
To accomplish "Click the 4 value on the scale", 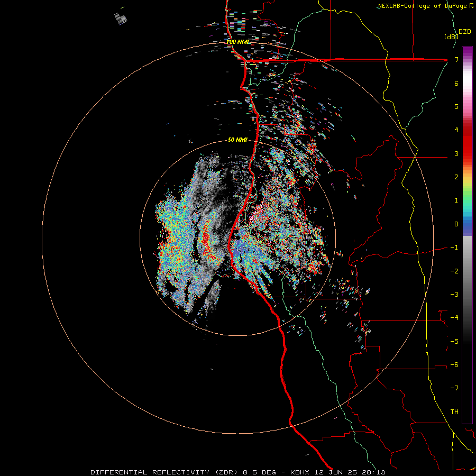I will click(456, 130).
